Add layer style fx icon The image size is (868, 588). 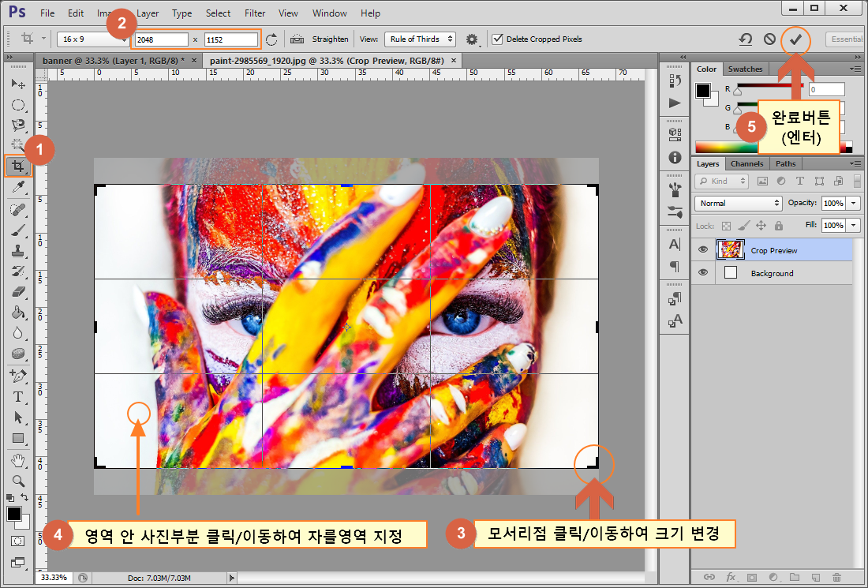pos(731,577)
